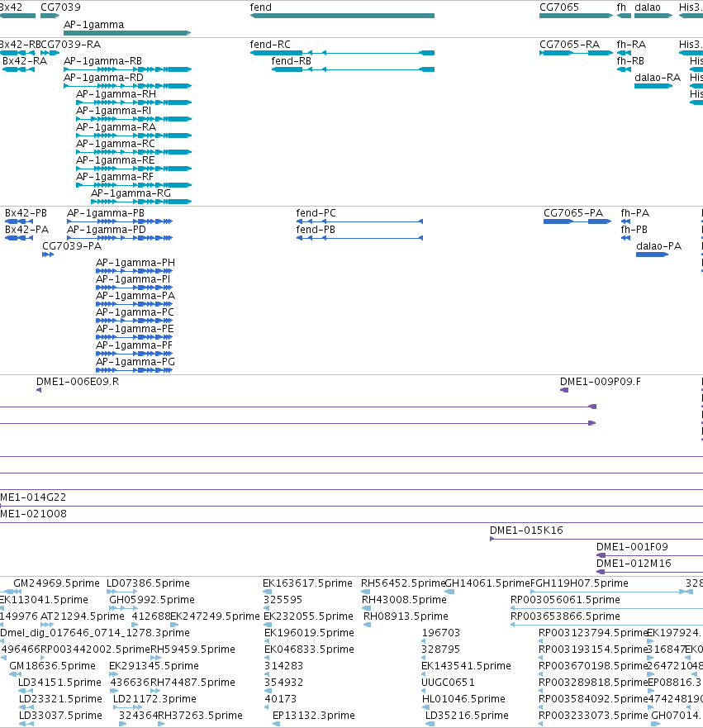
Task: Select EST EK163617.5prime label
Action: pyautogui.click(x=307, y=583)
